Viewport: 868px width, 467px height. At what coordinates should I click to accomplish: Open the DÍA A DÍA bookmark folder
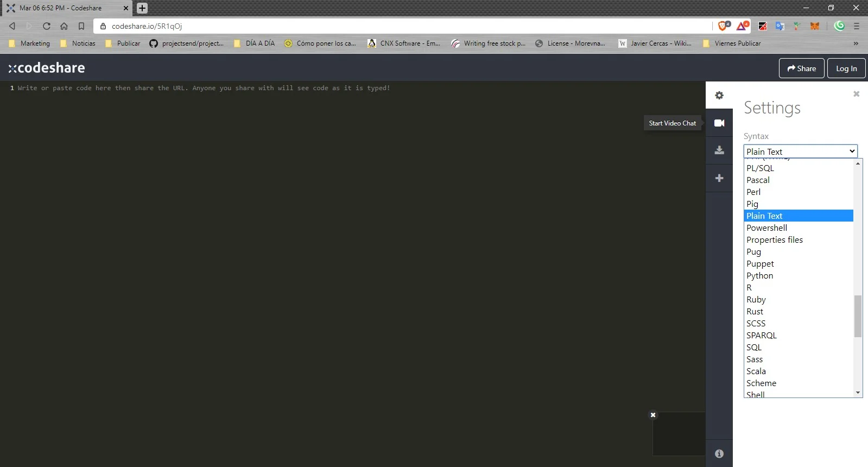click(x=255, y=43)
